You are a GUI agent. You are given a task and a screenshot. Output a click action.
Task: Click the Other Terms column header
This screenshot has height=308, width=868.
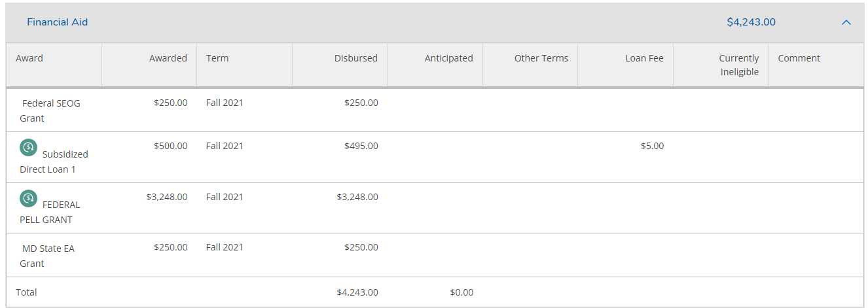(x=541, y=58)
